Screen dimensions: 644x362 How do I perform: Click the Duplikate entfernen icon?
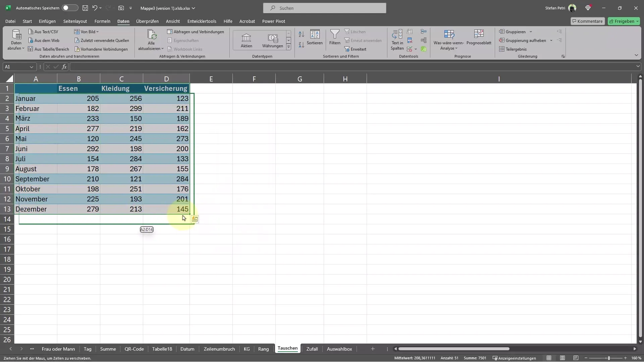pos(410,40)
